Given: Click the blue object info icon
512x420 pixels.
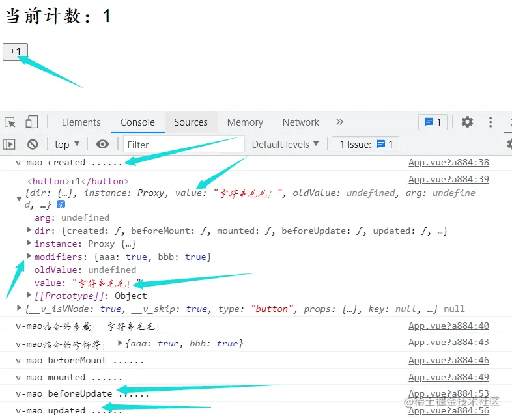Looking at the screenshot, I should pyautogui.click(x=61, y=204).
